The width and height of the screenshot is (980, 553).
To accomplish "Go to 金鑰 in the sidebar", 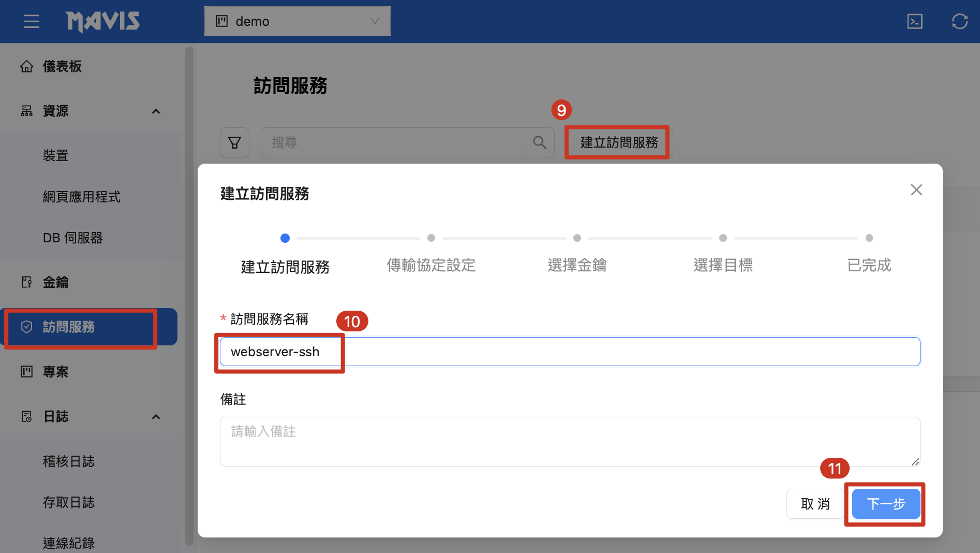I will pos(55,282).
